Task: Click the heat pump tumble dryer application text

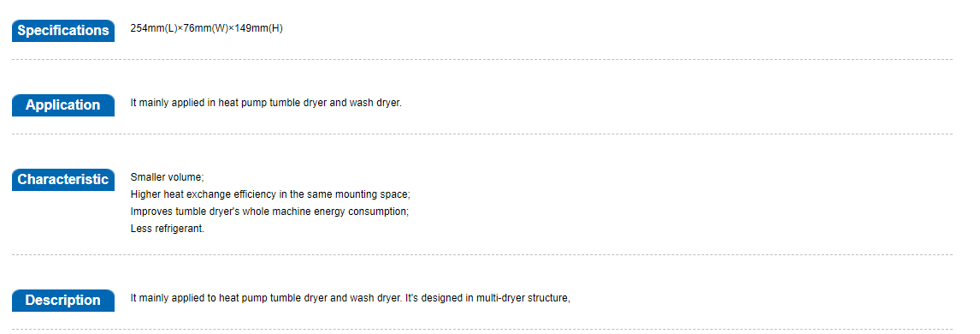Action: click(266, 103)
